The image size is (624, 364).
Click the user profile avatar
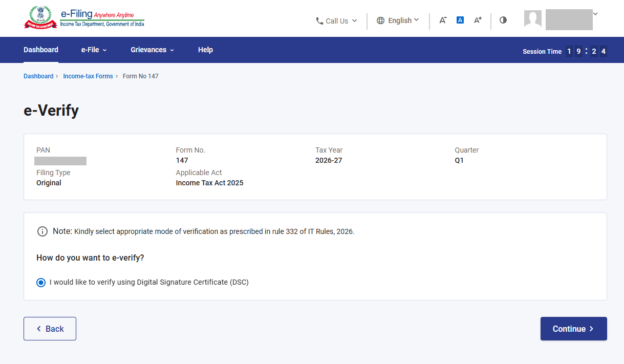tap(533, 19)
